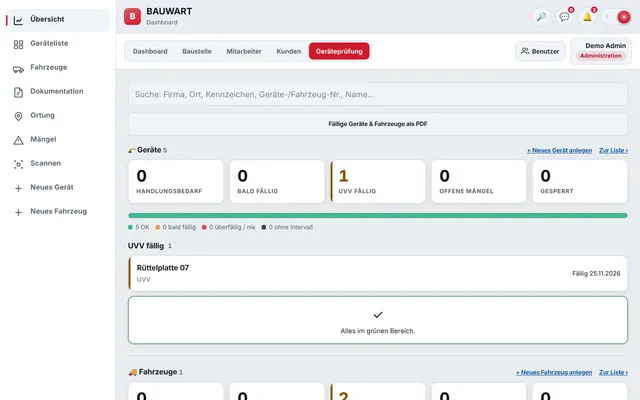The height and width of the screenshot is (400, 640).
Task: Click the Benutzer button
Action: (540, 51)
